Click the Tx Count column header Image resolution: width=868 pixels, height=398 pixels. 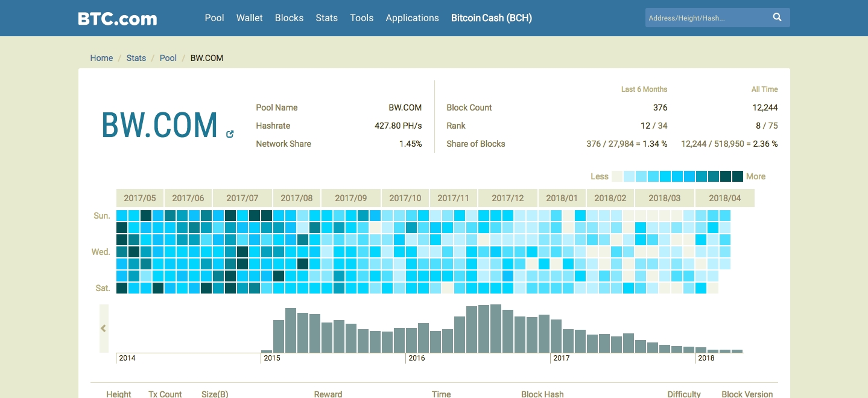(165, 394)
